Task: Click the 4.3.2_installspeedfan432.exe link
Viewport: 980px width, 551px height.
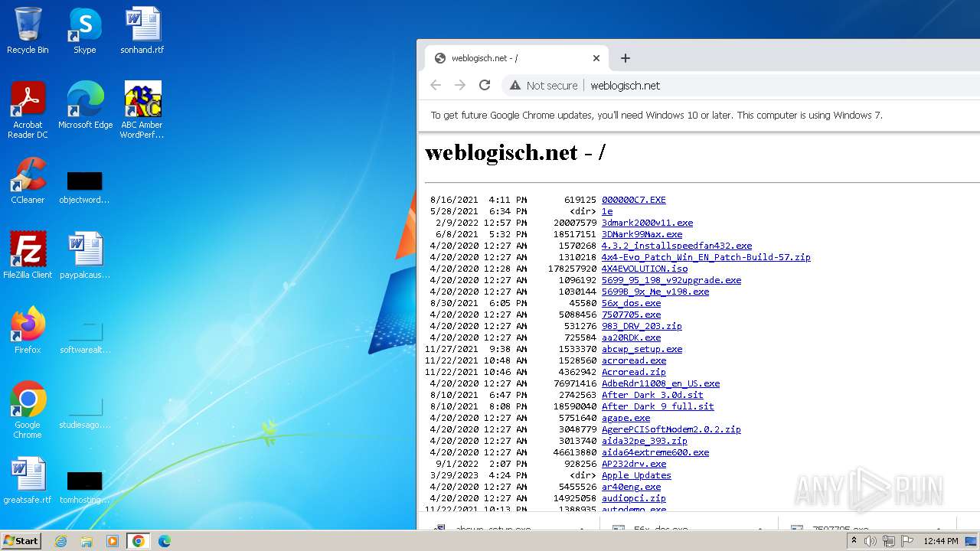Action: (x=677, y=246)
